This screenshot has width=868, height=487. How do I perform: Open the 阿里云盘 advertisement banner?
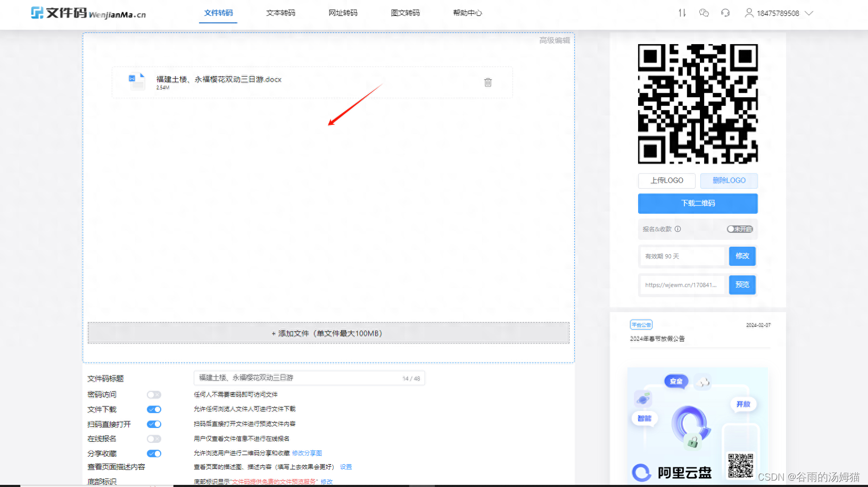(x=698, y=425)
